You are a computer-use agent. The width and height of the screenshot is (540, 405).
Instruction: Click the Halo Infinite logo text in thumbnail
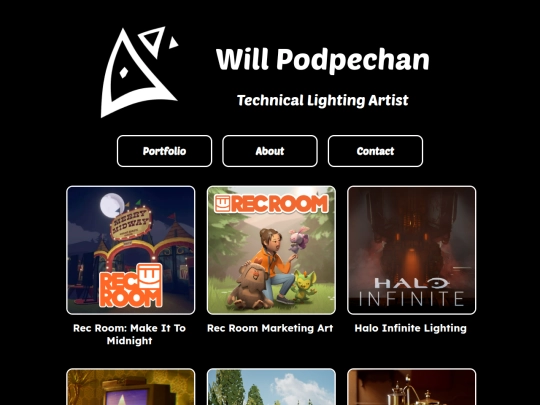[x=411, y=292]
